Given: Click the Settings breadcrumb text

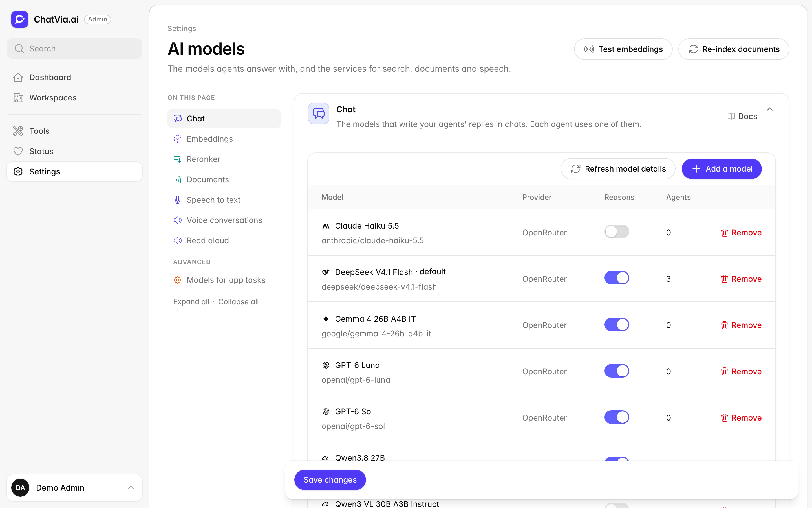Looking at the screenshot, I should pos(182,29).
